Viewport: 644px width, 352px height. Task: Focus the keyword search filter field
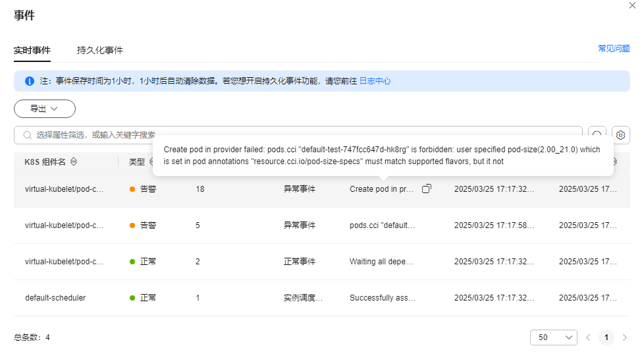click(298, 135)
